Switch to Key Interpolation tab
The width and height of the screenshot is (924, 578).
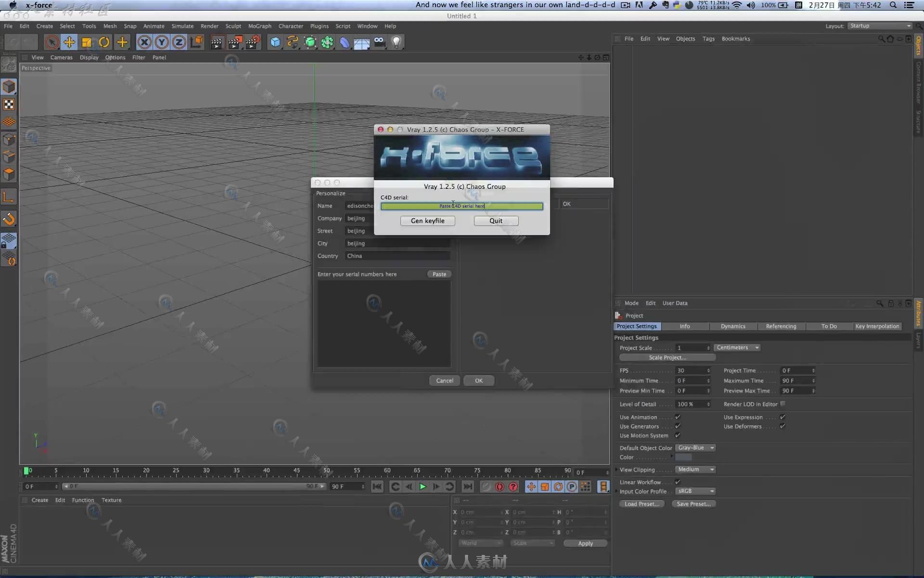click(877, 326)
